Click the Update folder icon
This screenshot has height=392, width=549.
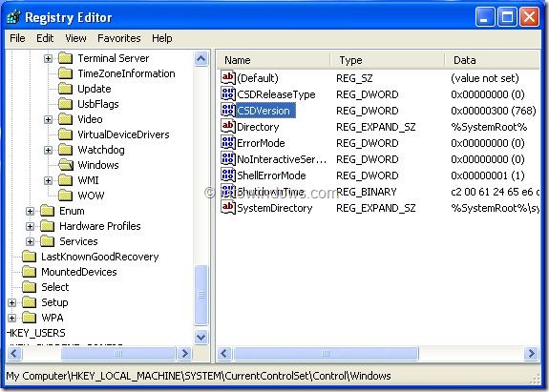coord(66,89)
